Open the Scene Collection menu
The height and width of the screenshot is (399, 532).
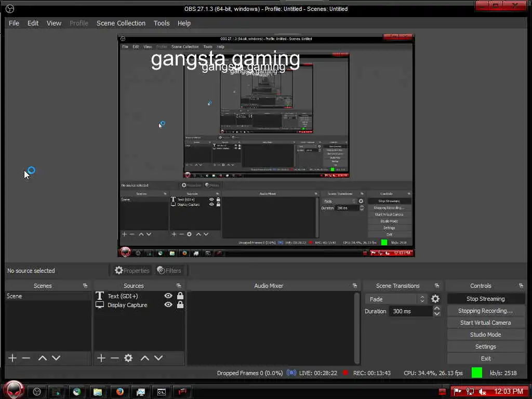pos(121,23)
